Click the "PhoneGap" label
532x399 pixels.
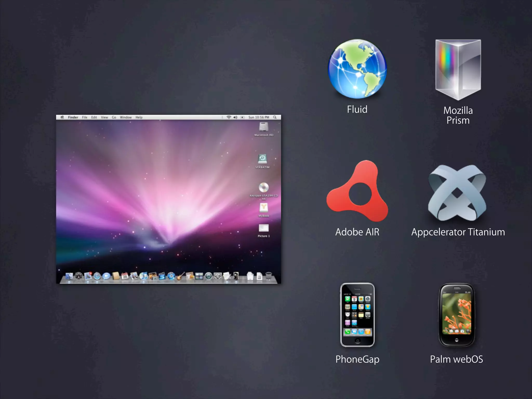point(357,360)
